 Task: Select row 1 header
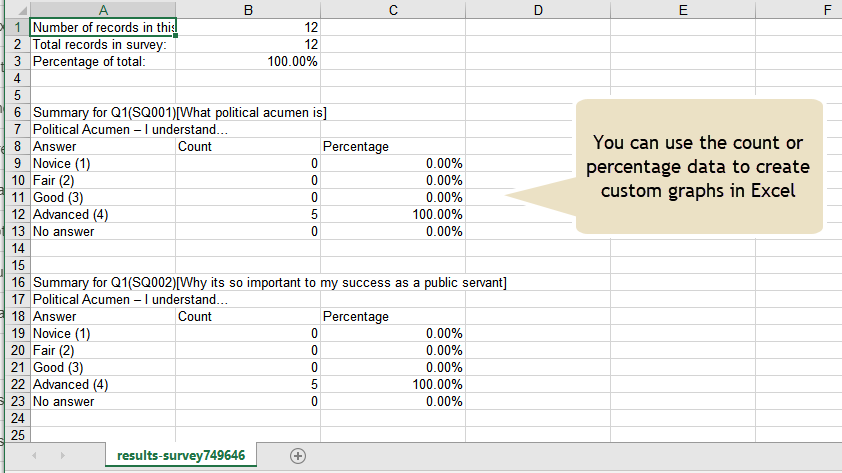click(18, 27)
